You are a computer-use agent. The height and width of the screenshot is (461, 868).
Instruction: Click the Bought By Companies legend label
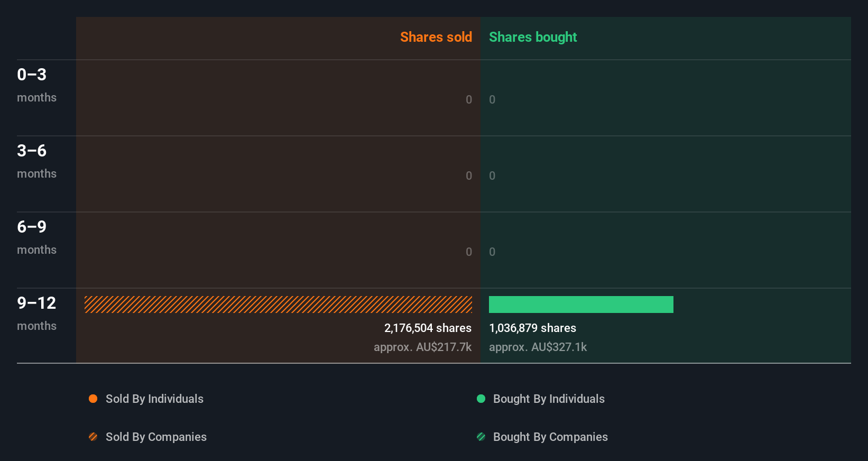(x=550, y=437)
